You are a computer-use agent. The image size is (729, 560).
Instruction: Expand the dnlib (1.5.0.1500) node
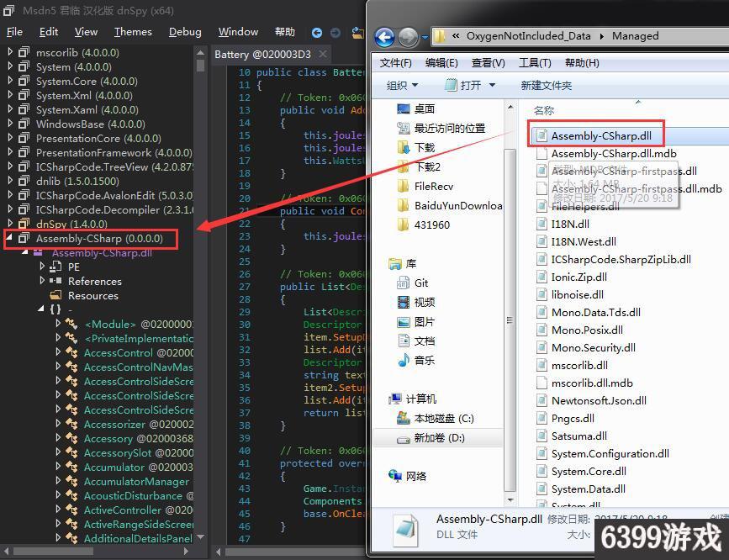click(10, 181)
